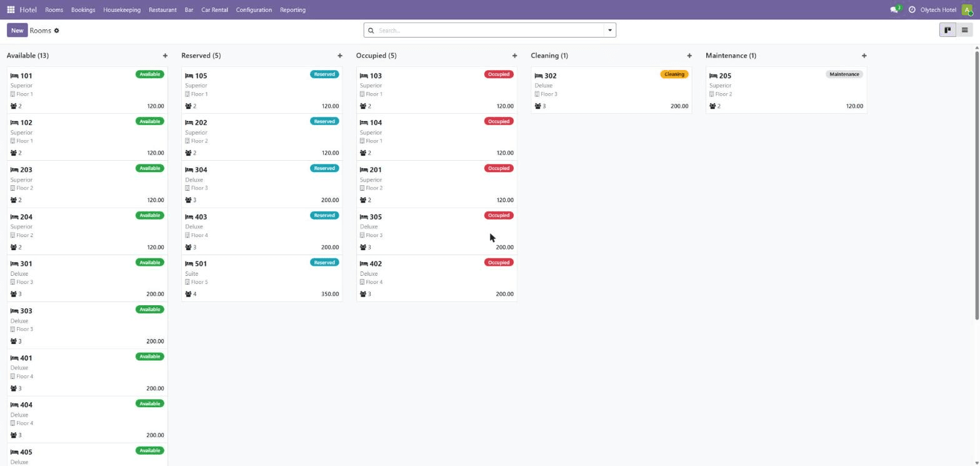980x466 pixels.
Task: Click the Reserved badge on room 202
Action: coord(324,121)
